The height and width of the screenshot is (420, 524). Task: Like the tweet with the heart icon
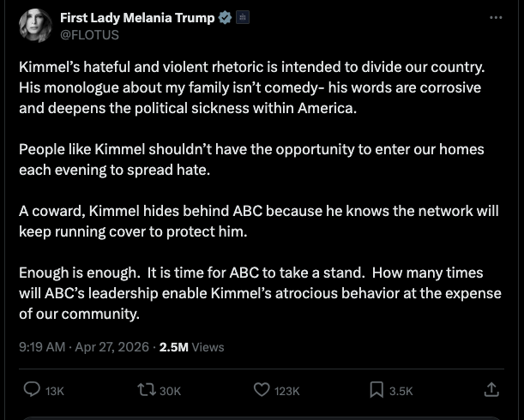[262, 390]
